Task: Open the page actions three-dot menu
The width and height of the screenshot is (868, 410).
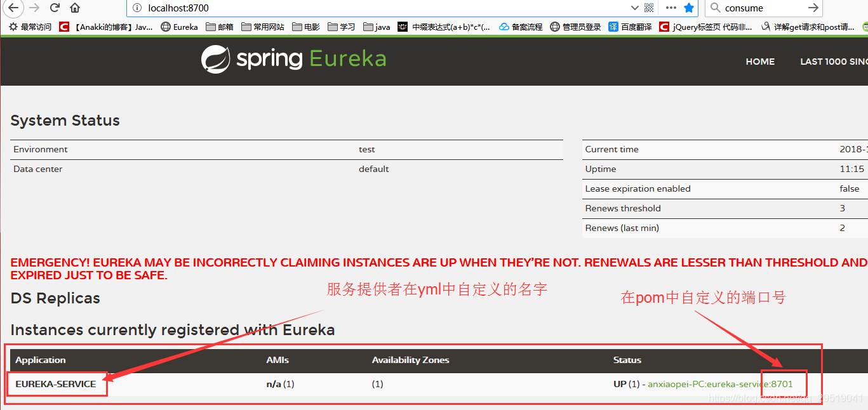Action: click(671, 8)
